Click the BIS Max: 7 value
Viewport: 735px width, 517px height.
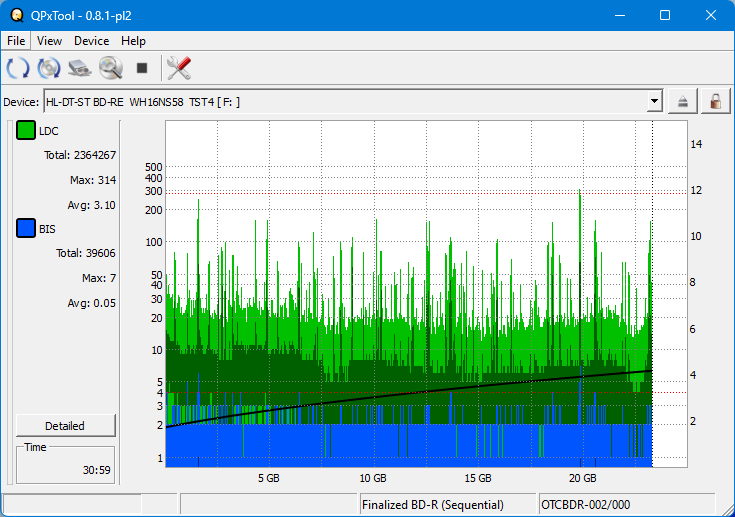coord(99,278)
